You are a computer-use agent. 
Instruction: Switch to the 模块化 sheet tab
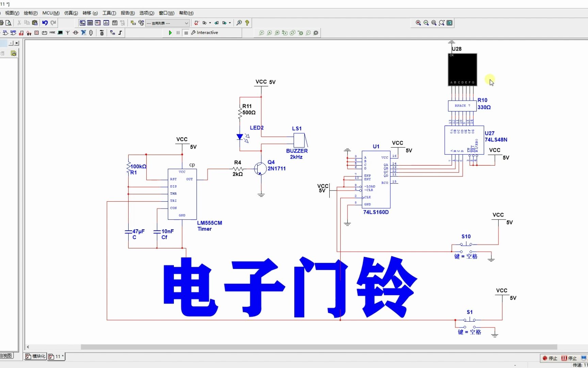pyautogui.click(x=35, y=356)
